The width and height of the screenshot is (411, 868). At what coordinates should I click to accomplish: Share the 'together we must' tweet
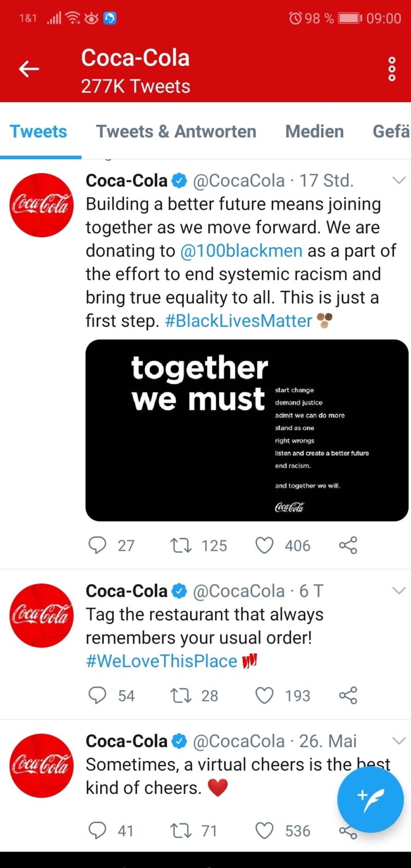click(348, 545)
